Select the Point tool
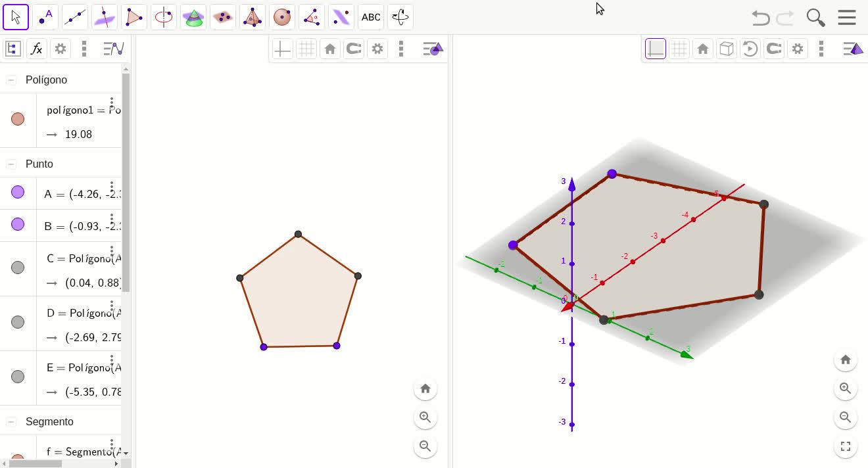The height and width of the screenshot is (468, 868). click(45, 17)
